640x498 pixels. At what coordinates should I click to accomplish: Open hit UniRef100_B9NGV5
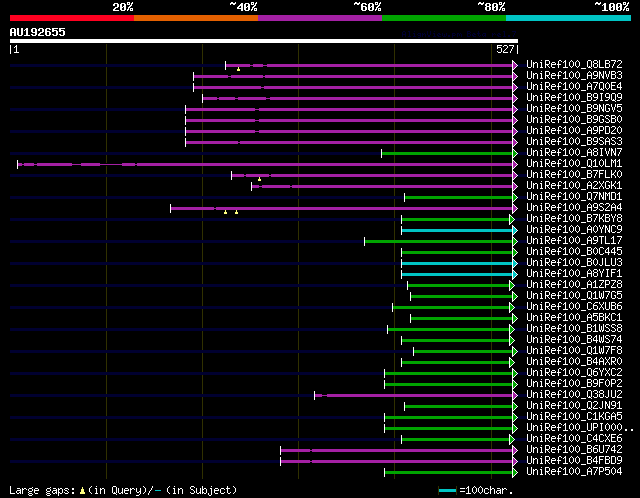click(x=574, y=109)
